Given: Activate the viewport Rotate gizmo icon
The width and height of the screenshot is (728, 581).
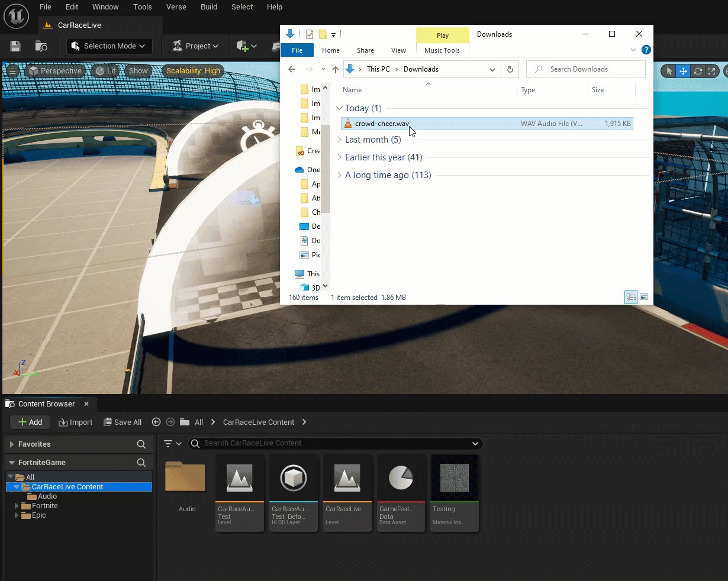Looking at the screenshot, I should [698, 71].
